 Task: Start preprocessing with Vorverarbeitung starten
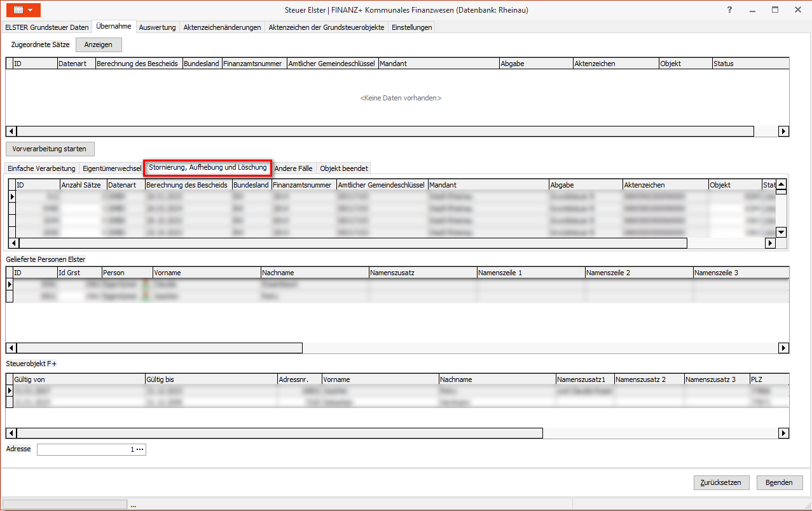pyautogui.click(x=50, y=149)
